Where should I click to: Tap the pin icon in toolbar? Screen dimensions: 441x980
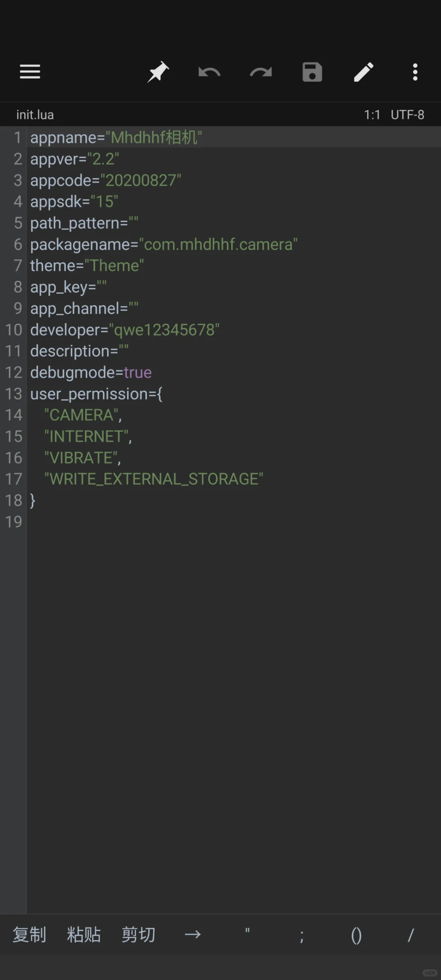[x=158, y=72]
